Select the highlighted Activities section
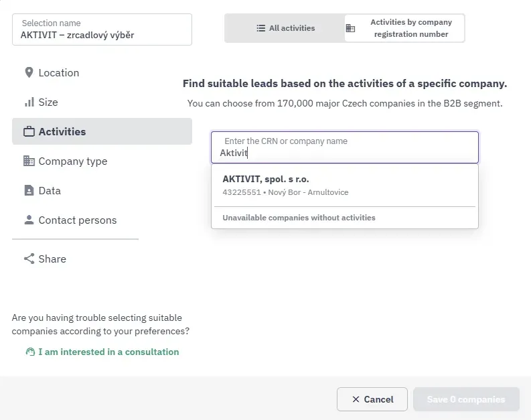The image size is (531, 420). [x=102, y=131]
